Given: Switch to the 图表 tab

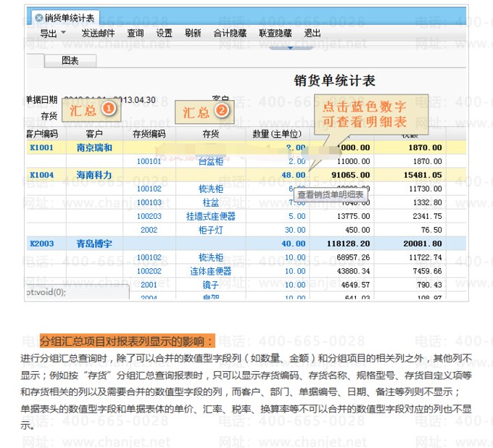Looking at the screenshot, I should (x=70, y=61).
